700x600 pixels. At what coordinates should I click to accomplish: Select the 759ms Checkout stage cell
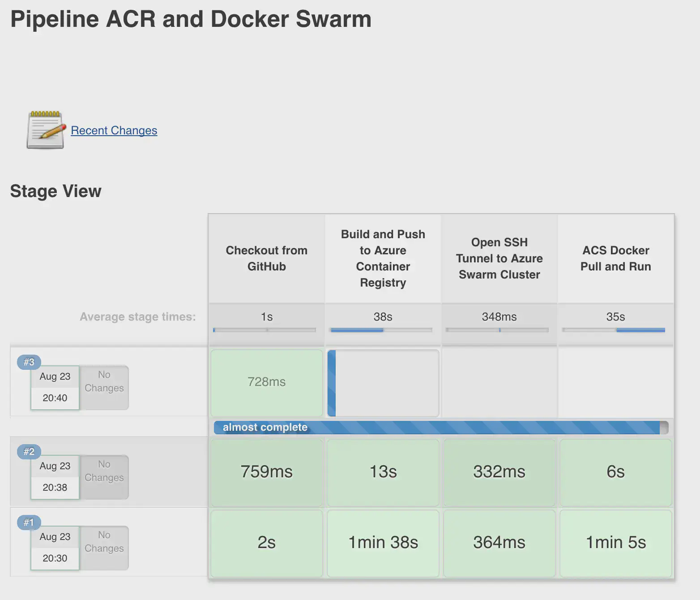(266, 472)
